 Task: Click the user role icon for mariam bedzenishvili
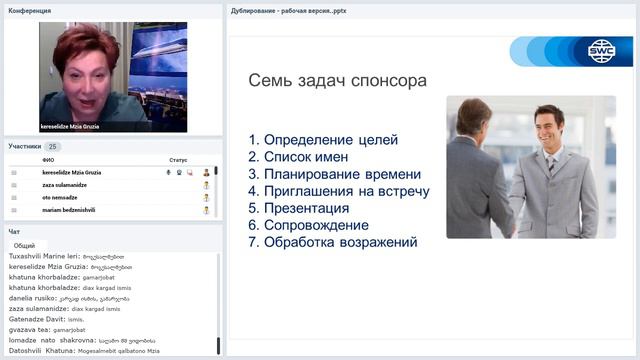point(207,210)
